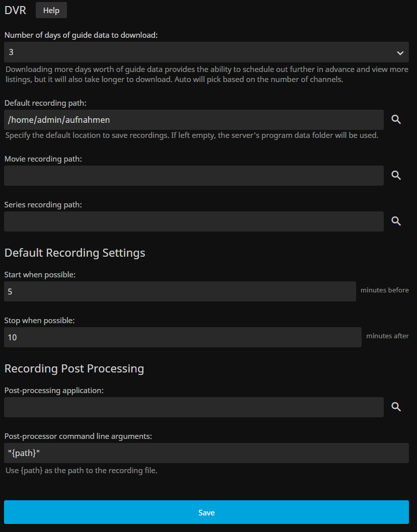This screenshot has width=417, height=532.
Task: Expand the guide data days dropdown
Action: (x=206, y=52)
